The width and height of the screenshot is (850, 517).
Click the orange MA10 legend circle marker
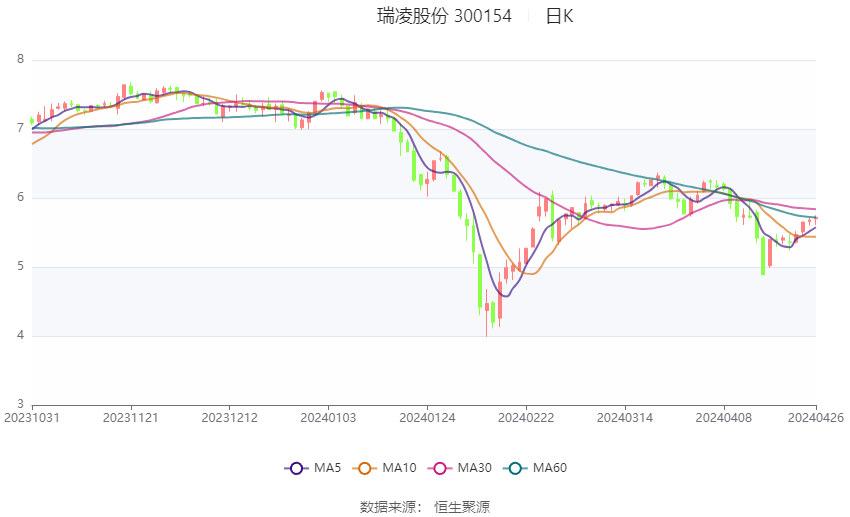coord(365,468)
